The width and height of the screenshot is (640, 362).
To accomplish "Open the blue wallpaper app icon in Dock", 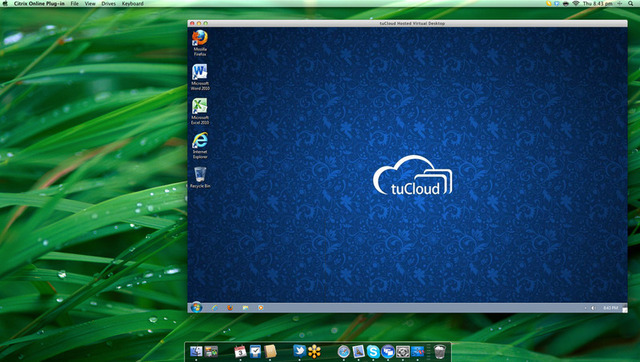I will [418, 351].
